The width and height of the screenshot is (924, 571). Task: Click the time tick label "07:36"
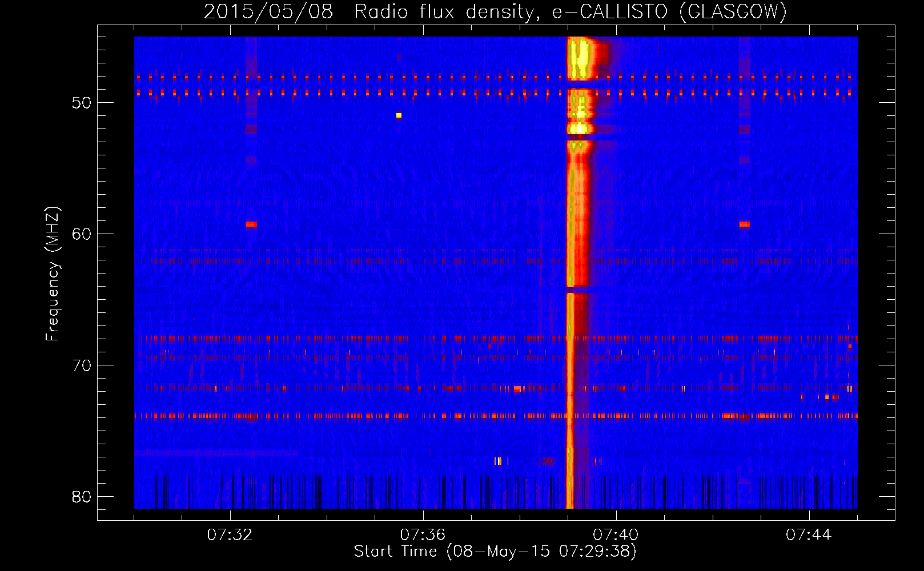[x=423, y=534]
